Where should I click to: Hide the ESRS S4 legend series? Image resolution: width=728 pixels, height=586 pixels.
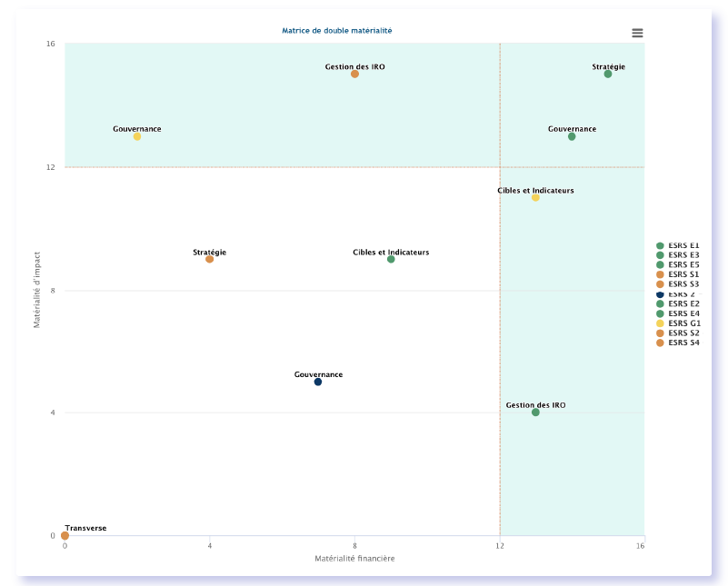pos(677,343)
